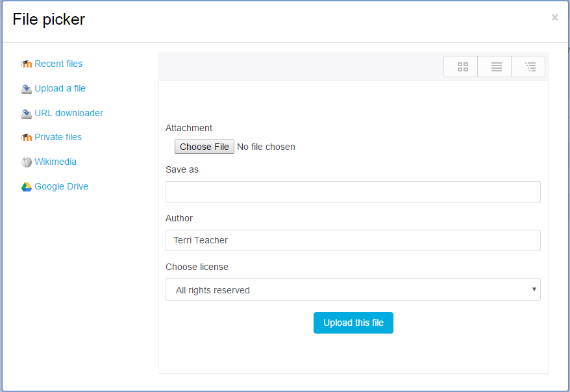Click into the Save as text field

353,192
